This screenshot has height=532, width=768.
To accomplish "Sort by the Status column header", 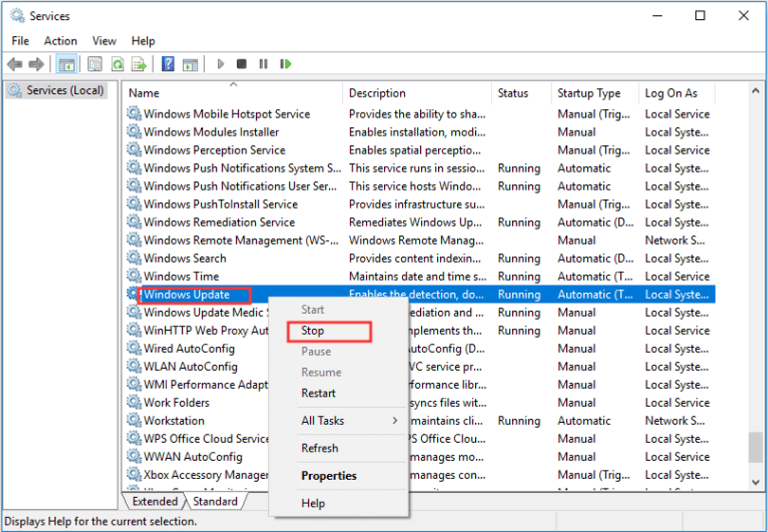I will [521, 93].
